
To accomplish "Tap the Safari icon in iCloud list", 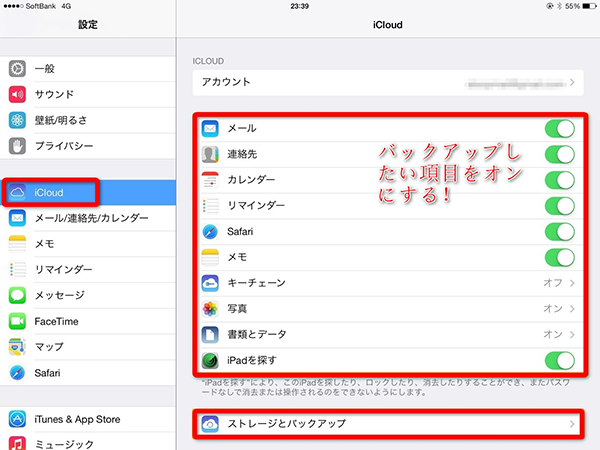I will point(210,232).
